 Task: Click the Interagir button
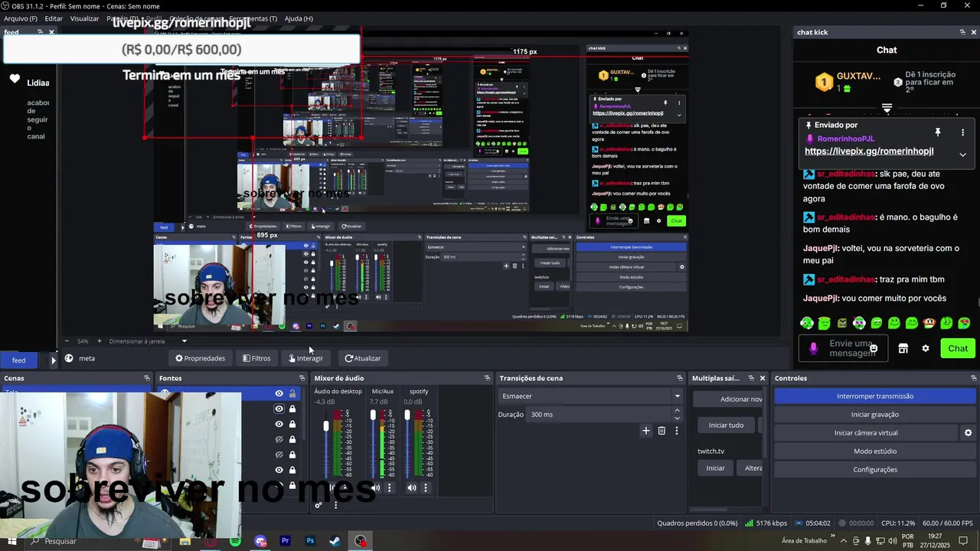point(305,358)
